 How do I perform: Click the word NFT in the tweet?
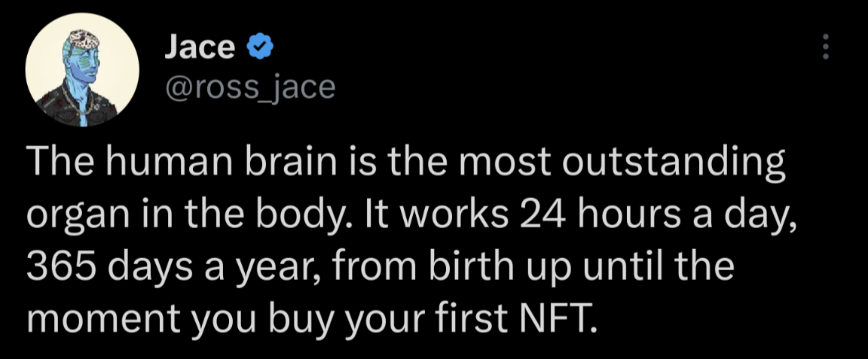point(555,321)
